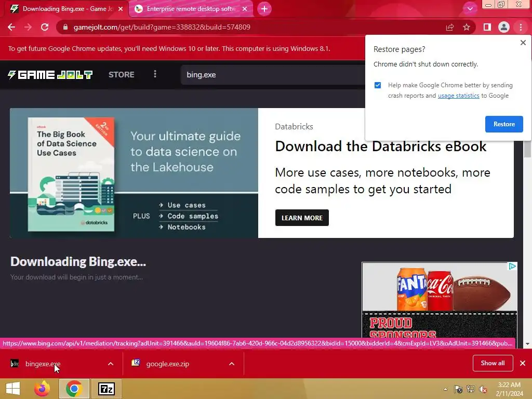
Task: Expand options for google.exe.zip download
Action: 232,364
